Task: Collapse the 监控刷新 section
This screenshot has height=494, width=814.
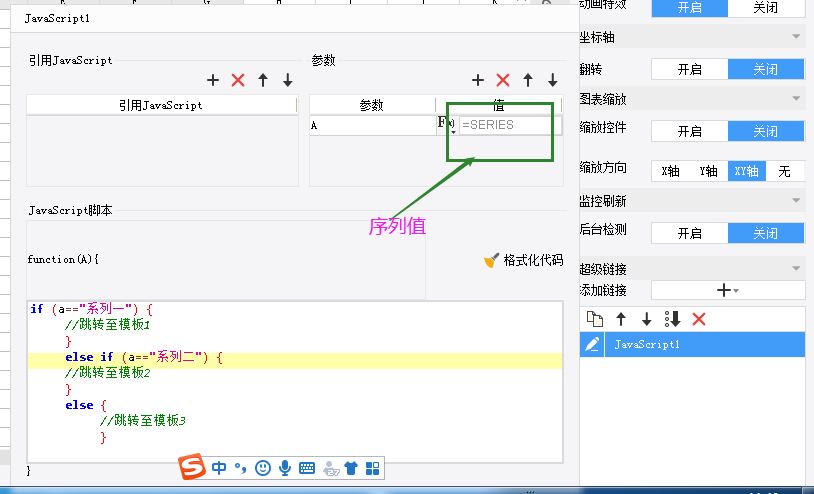Action: (796, 200)
